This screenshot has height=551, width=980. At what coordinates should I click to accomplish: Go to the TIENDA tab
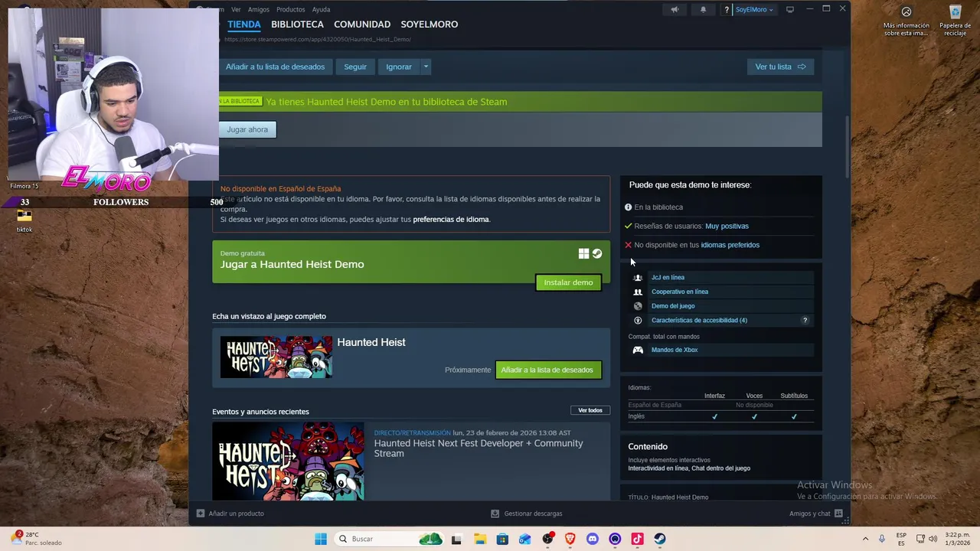(244, 24)
